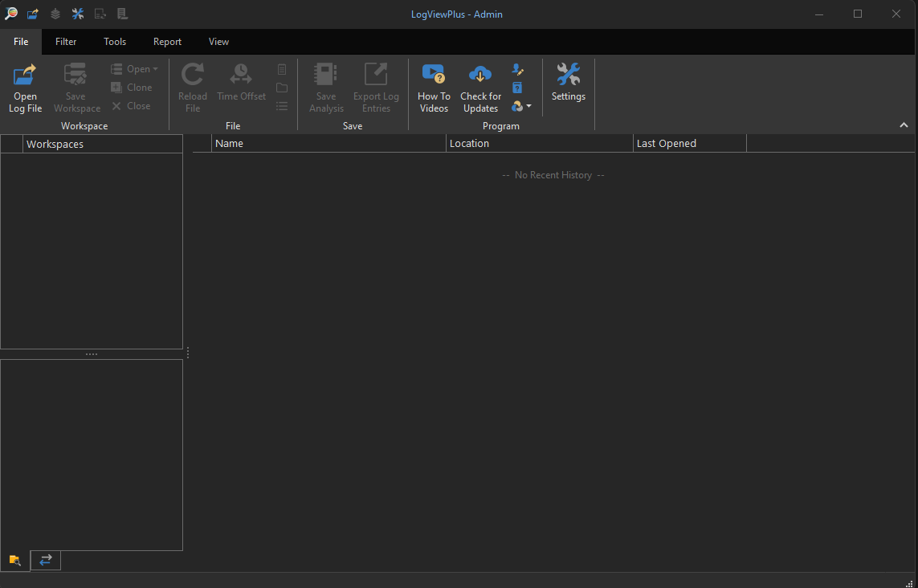Screen dimensions: 918x588
Task: Sort by the Last Opened column header
Action: [690, 144]
